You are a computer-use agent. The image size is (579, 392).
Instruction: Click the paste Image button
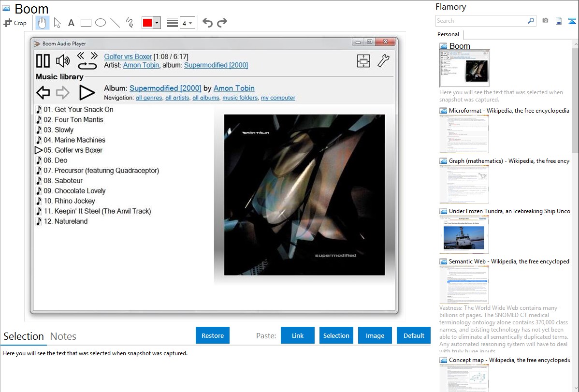[375, 335]
